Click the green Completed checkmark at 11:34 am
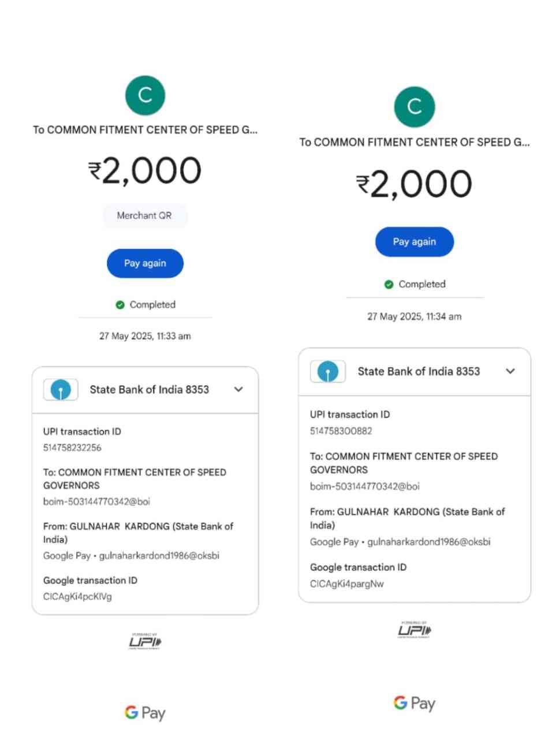Image resolution: width=560 pixels, height=739 pixels. (x=389, y=284)
